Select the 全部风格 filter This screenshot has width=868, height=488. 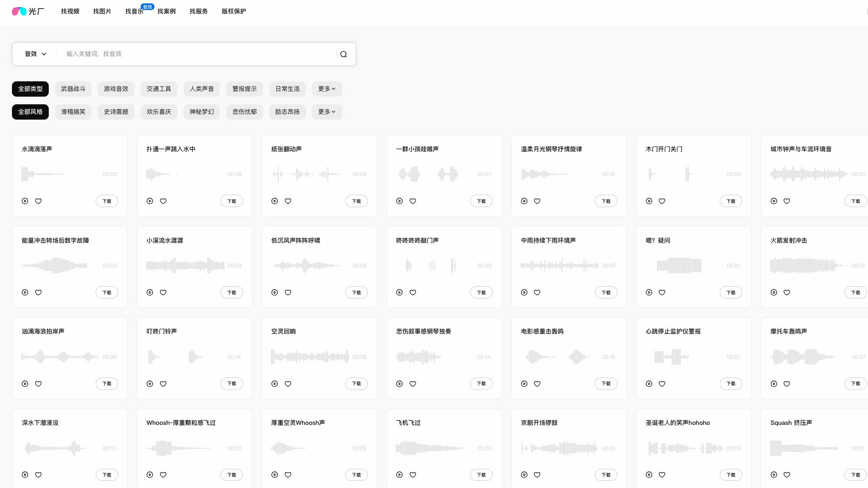[x=30, y=112]
